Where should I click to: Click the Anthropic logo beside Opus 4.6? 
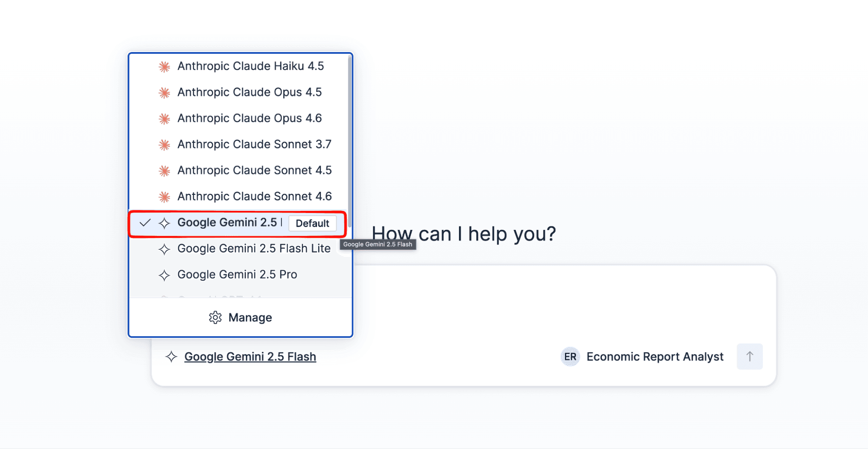pyautogui.click(x=164, y=118)
